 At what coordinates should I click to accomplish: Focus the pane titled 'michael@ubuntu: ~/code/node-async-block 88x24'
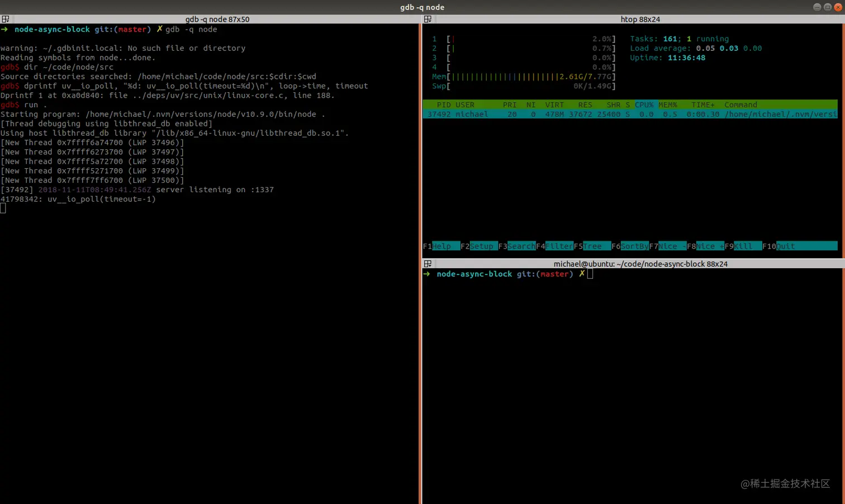tap(640, 264)
